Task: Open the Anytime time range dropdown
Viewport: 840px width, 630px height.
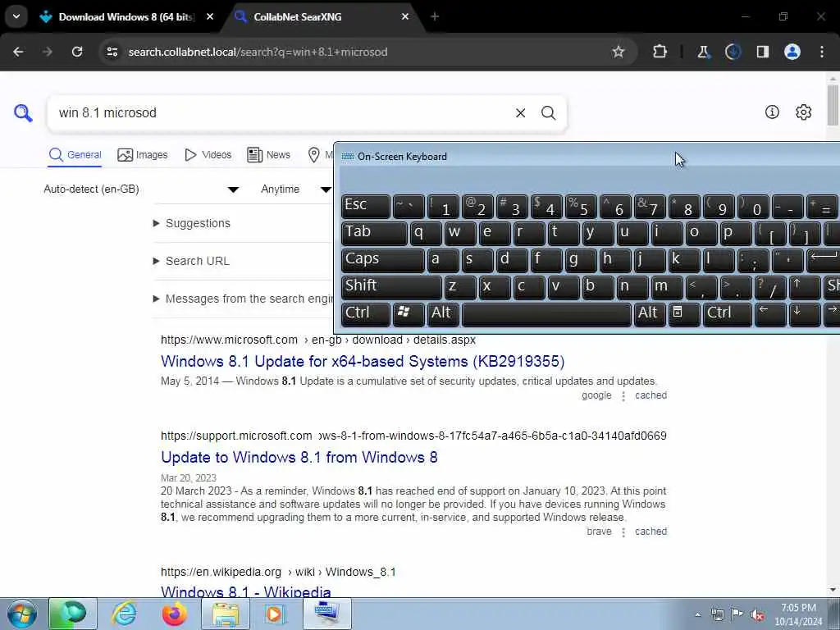Action: point(295,189)
